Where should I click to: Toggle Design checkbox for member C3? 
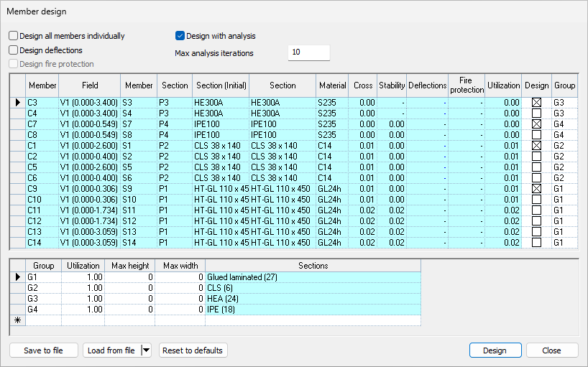click(x=537, y=102)
